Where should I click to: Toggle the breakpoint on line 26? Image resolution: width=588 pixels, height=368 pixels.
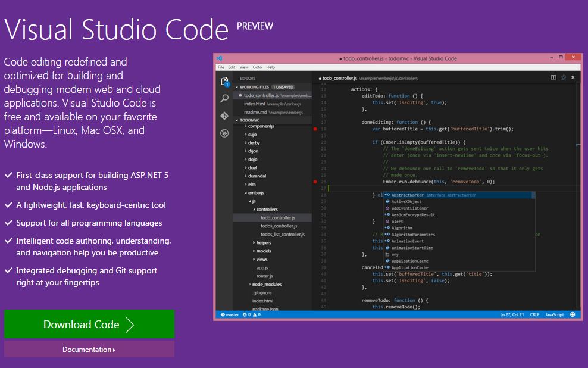[x=315, y=182]
